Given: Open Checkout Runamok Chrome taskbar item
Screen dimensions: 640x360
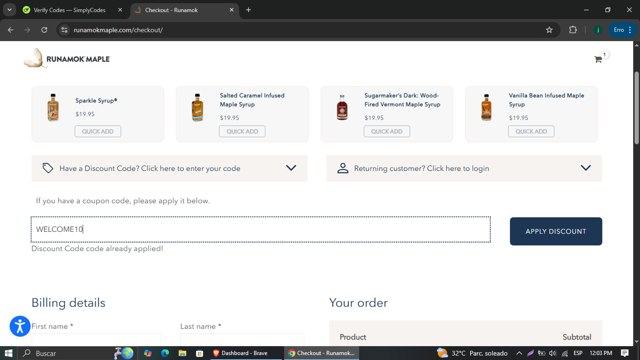Looking at the screenshot, I should 322,353.
